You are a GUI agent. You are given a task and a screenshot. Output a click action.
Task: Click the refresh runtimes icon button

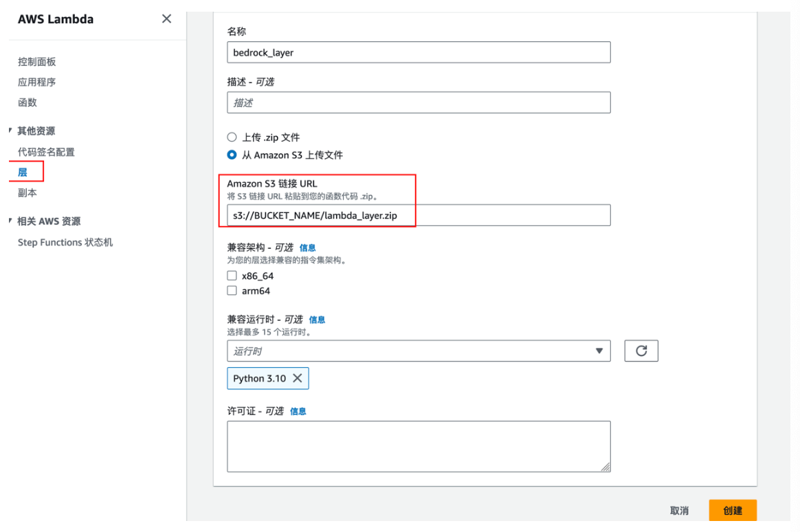tap(641, 351)
